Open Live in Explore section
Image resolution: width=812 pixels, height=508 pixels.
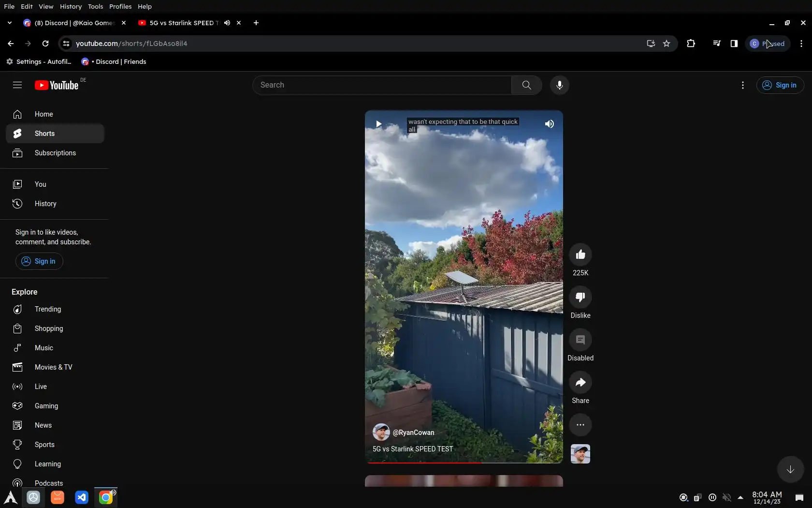click(x=55, y=387)
